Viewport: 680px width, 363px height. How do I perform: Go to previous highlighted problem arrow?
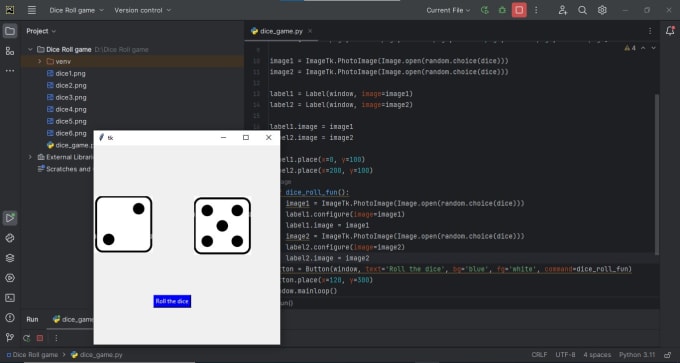click(x=643, y=48)
